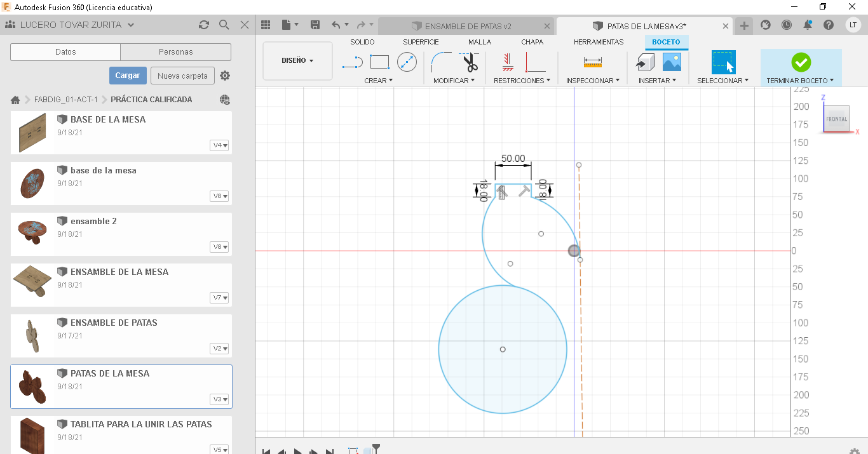868x454 pixels.
Task: Click the Cargar upload button
Action: (128, 76)
